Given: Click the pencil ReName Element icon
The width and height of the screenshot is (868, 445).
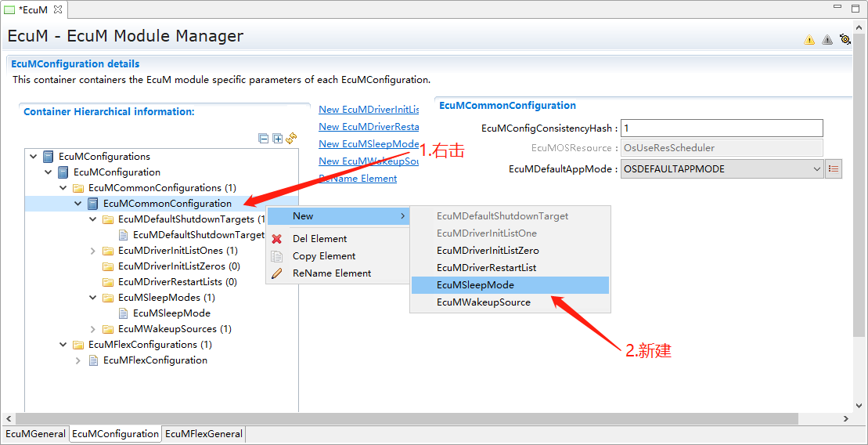Looking at the screenshot, I should pyautogui.click(x=276, y=273).
